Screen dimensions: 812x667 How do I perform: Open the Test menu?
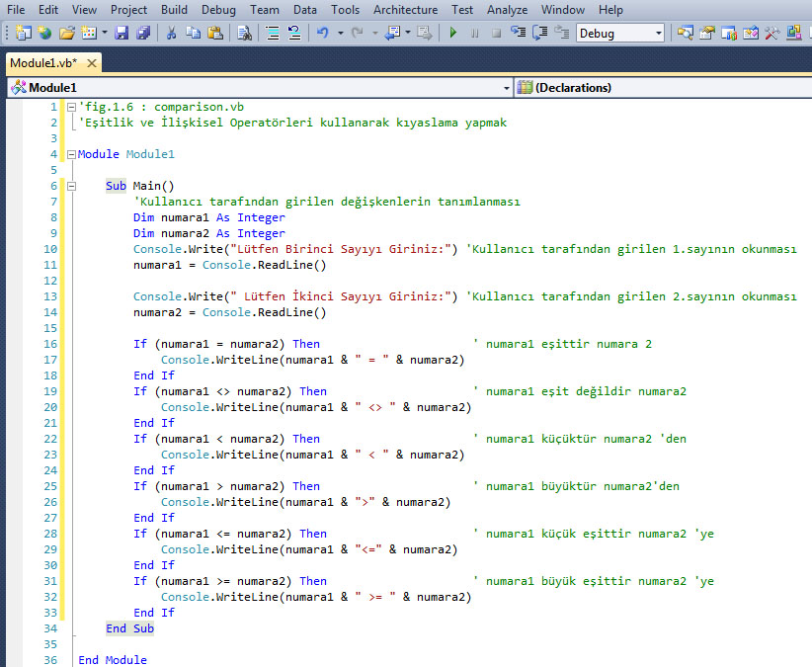click(462, 10)
